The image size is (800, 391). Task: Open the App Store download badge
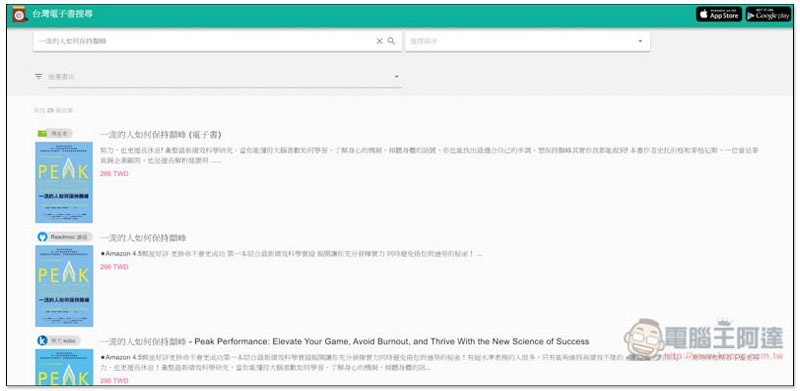pos(718,14)
